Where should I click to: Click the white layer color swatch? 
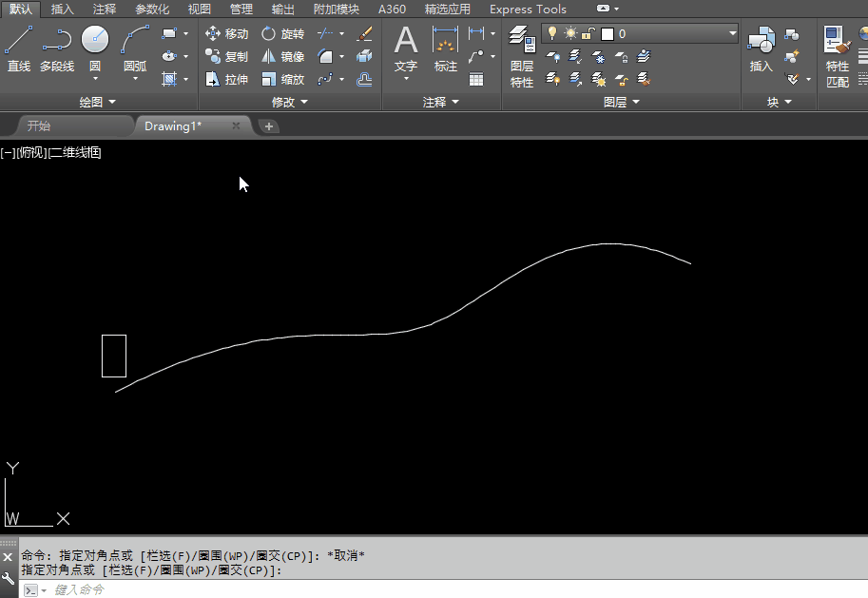(x=608, y=33)
